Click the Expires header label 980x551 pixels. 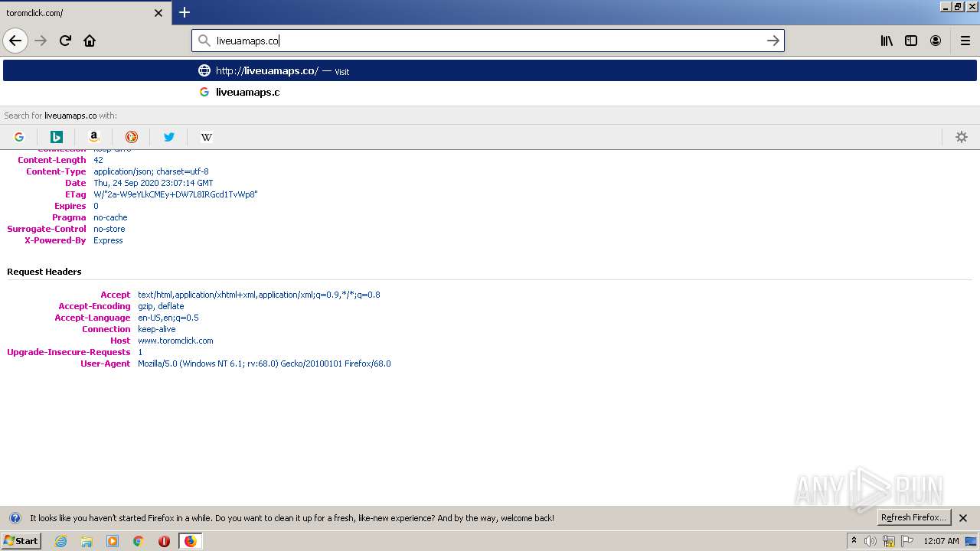point(70,206)
